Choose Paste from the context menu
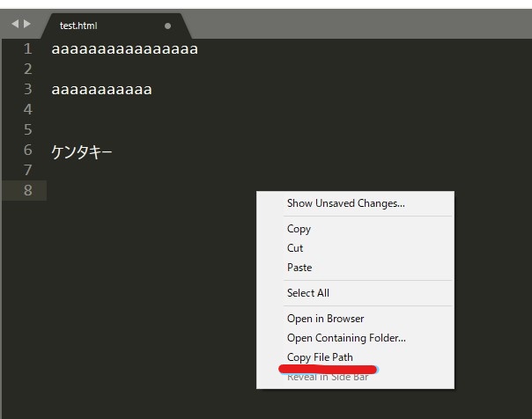The height and width of the screenshot is (419, 532). [355, 268]
